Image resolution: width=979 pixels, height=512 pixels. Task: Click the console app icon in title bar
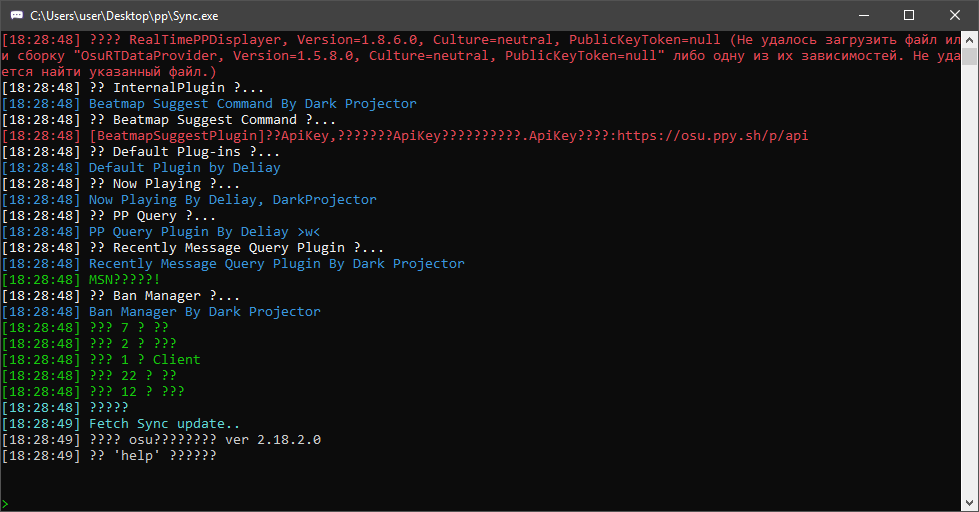17,16
